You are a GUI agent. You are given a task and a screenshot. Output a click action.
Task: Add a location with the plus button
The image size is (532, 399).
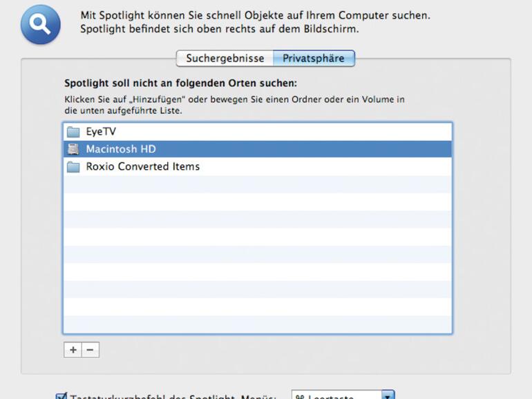click(x=73, y=350)
